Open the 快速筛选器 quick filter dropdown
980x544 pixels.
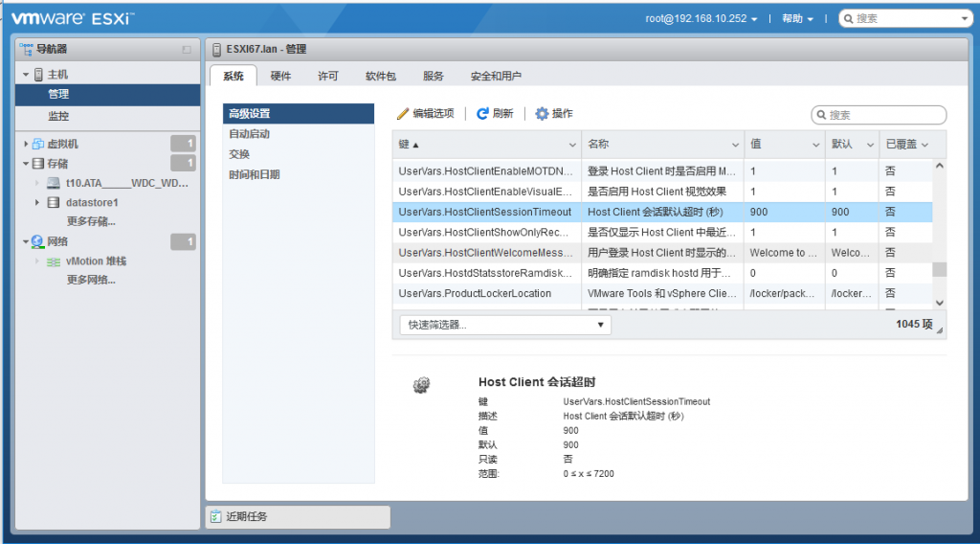point(505,325)
